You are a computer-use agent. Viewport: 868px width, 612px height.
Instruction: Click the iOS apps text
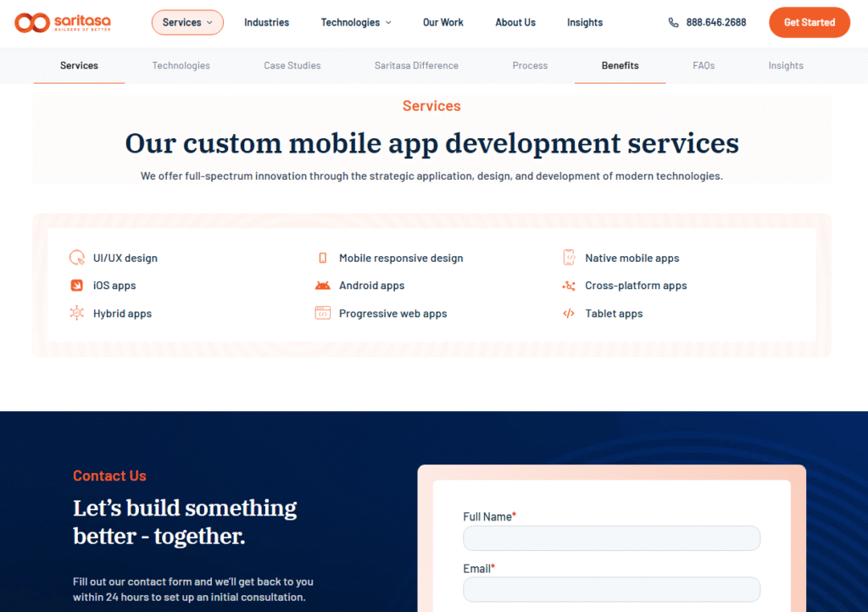click(114, 286)
